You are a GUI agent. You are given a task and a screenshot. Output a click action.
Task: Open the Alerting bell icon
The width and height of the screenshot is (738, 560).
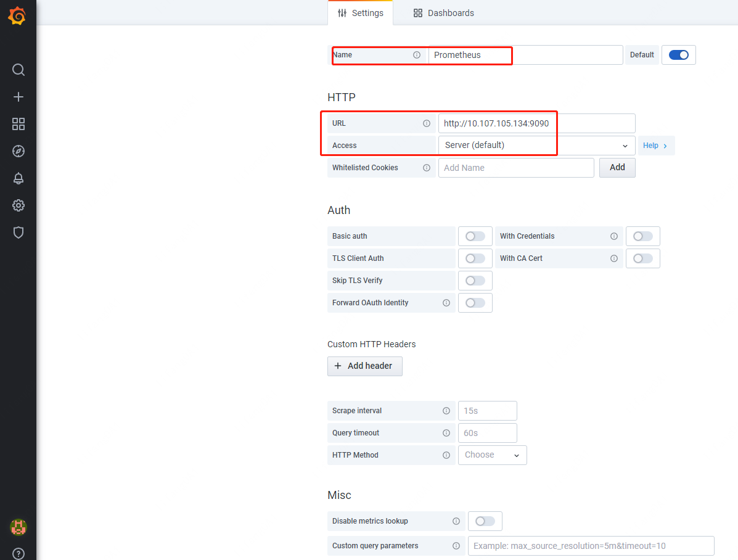tap(18, 178)
